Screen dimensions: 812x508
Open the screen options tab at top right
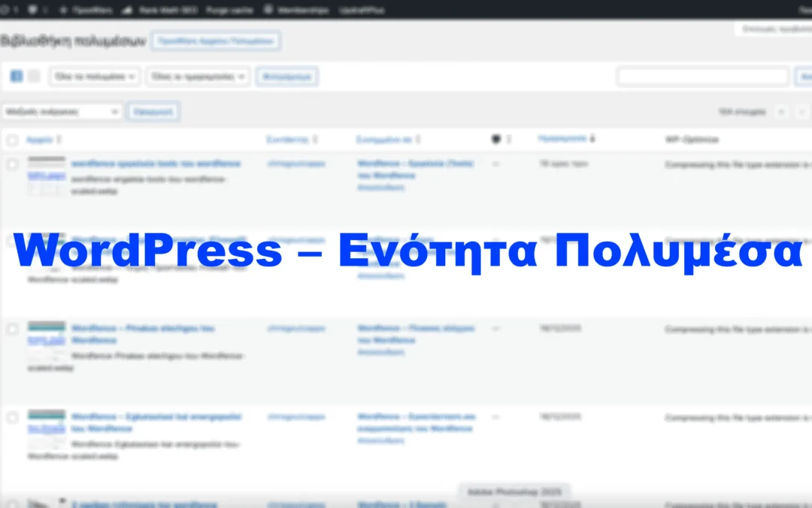[774, 29]
